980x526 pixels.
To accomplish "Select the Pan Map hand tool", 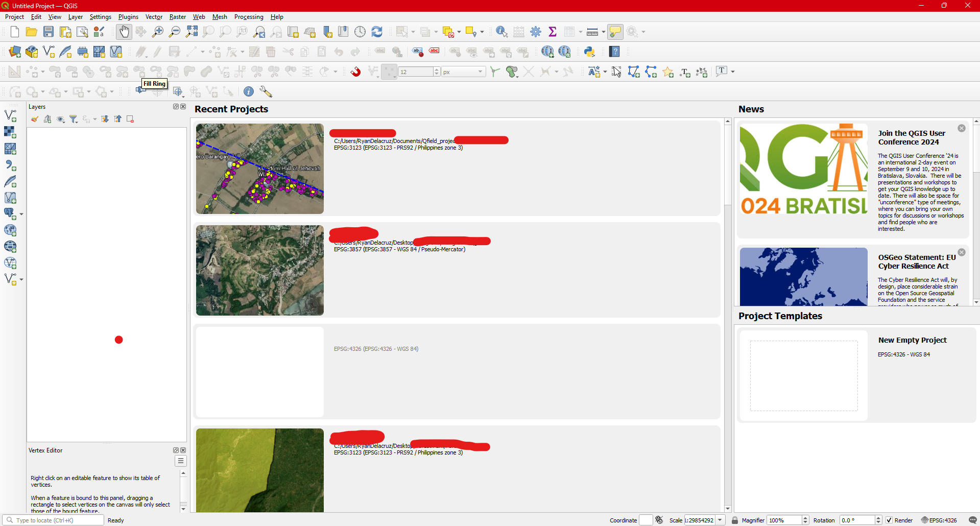I will pyautogui.click(x=124, y=32).
